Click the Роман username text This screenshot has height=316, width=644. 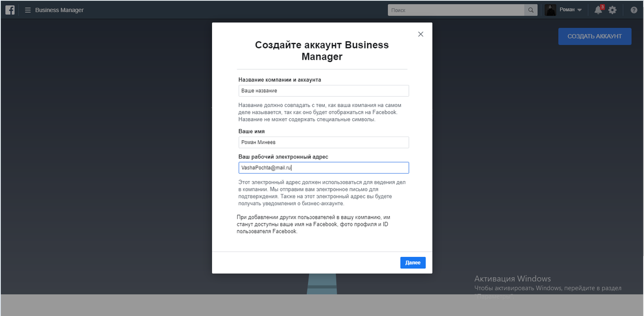coord(567,10)
